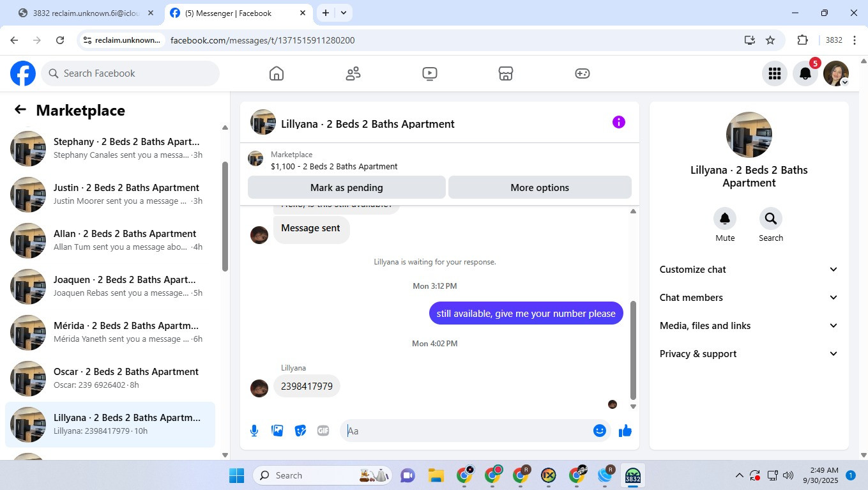Viewport: 868px width, 490px height.
Task: Send a thumbs-up like
Action: 625,431
